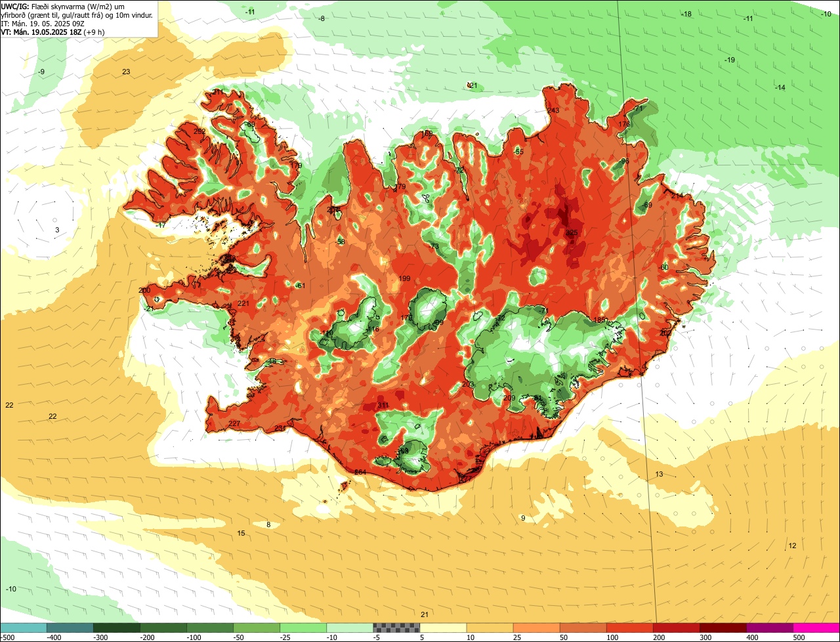
Task: Click the dark red legend swatch between 300 and 400
Action: pos(723,628)
